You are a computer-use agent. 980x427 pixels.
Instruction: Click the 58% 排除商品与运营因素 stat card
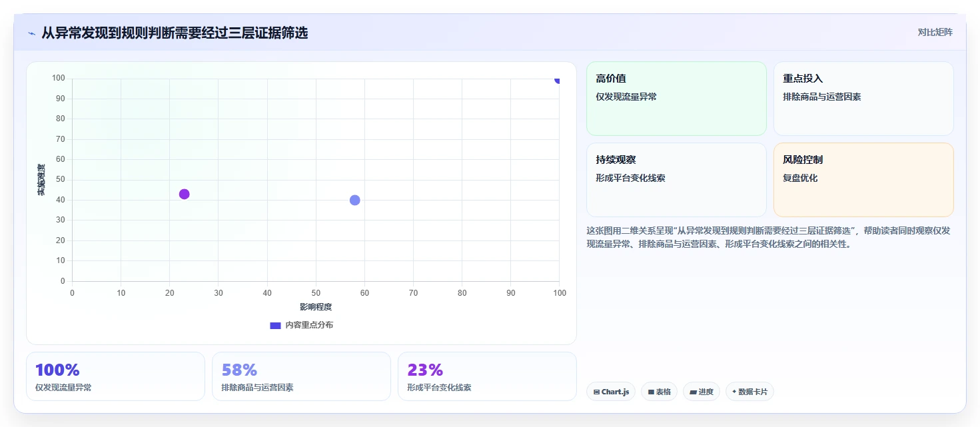pyautogui.click(x=301, y=376)
